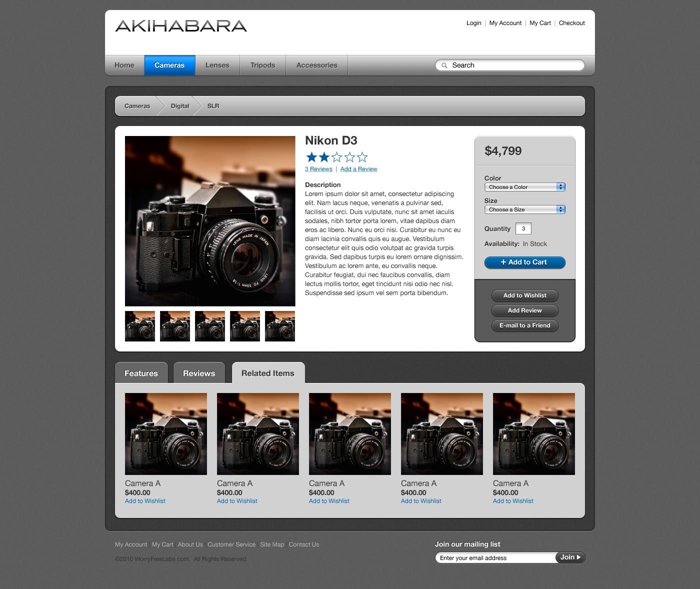Viewport: 700px width, 589px height.
Task: Select the third product thumbnail
Action: (210, 326)
